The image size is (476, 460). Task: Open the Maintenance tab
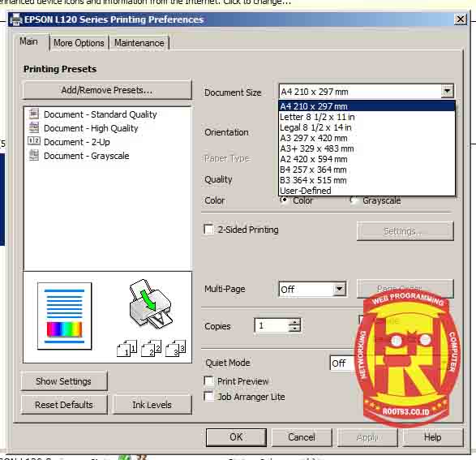coord(139,43)
